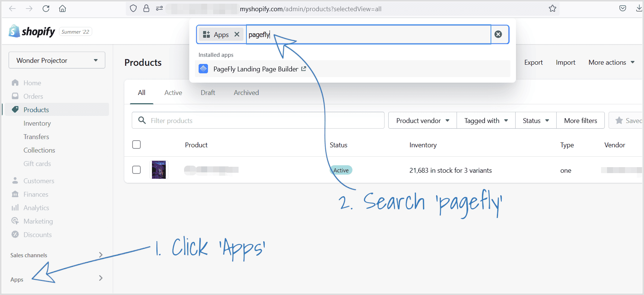This screenshot has height=295, width=644.
Task: Tick the select-all products checkbox in header
Action: point(137,144)
